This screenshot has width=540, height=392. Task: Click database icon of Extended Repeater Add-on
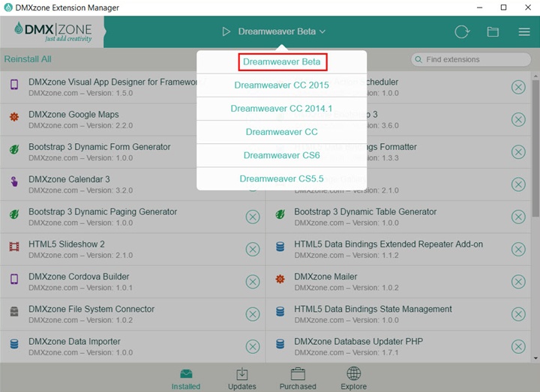[280, 247]
